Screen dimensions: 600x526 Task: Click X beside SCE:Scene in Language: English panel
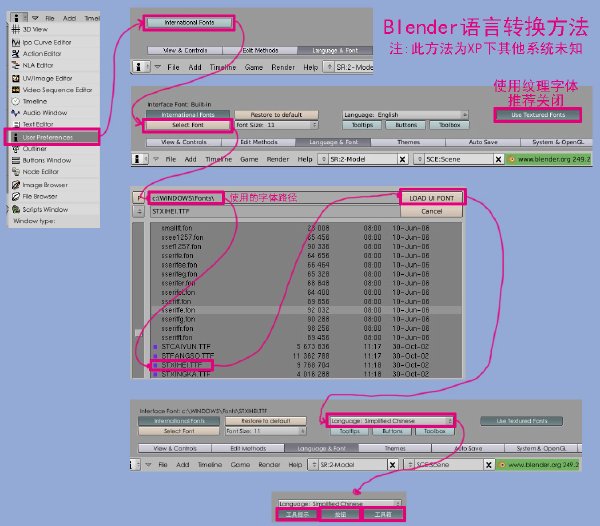click(498, 159)
